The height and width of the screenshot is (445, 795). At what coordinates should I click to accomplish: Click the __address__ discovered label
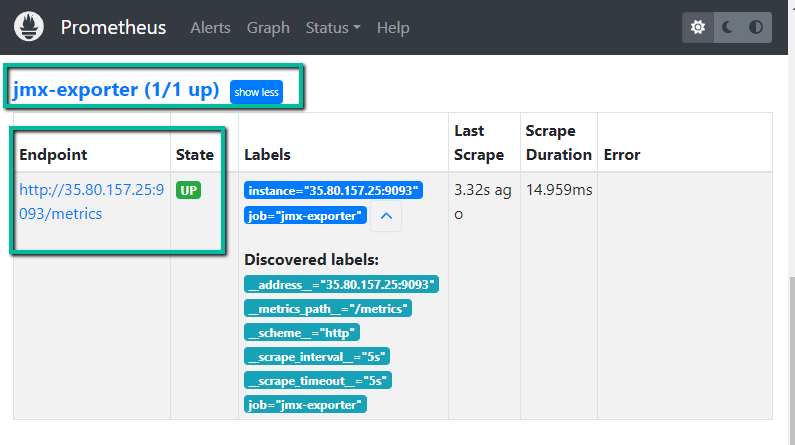coord(341,284)
